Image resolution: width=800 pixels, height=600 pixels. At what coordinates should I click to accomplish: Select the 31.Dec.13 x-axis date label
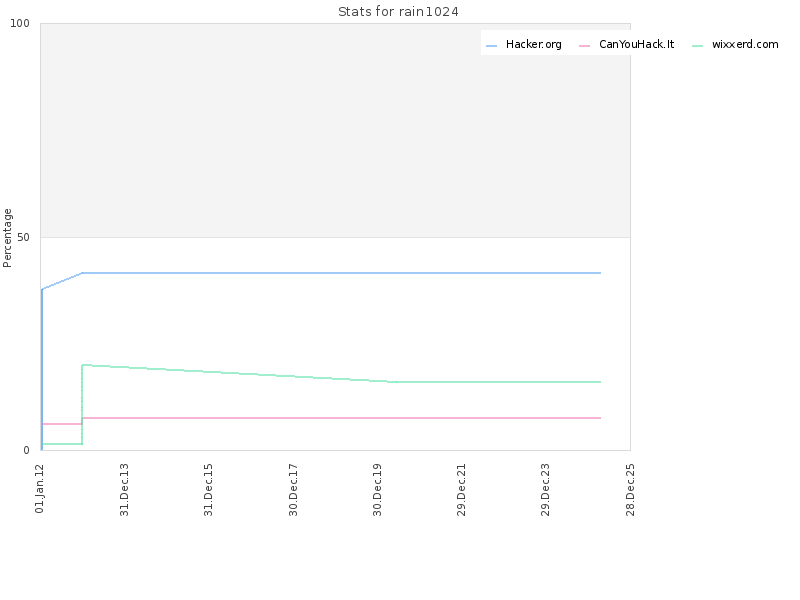point(124,490)
